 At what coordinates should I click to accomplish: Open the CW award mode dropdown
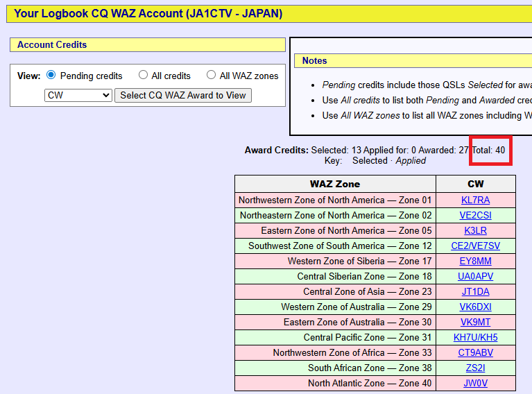pos(78,95)
